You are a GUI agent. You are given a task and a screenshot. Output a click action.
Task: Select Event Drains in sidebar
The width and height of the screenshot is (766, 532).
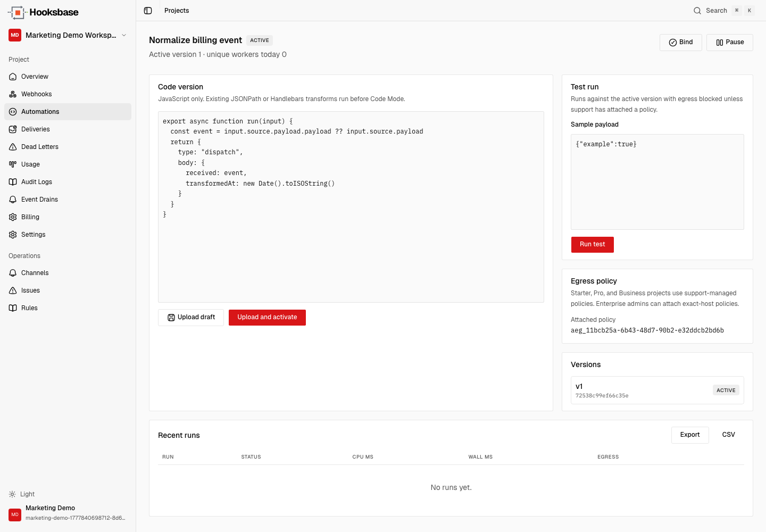pos(68,199)
